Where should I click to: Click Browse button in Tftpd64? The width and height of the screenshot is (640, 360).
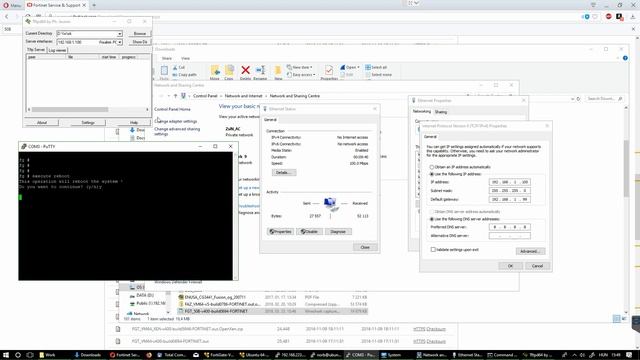click(x=140, y=33)
